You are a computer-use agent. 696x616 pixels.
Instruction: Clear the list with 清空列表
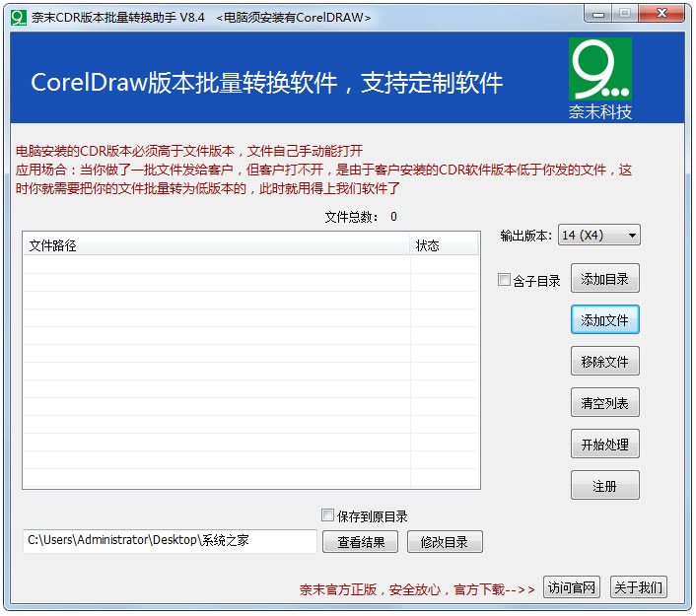(x=604, y=403)
